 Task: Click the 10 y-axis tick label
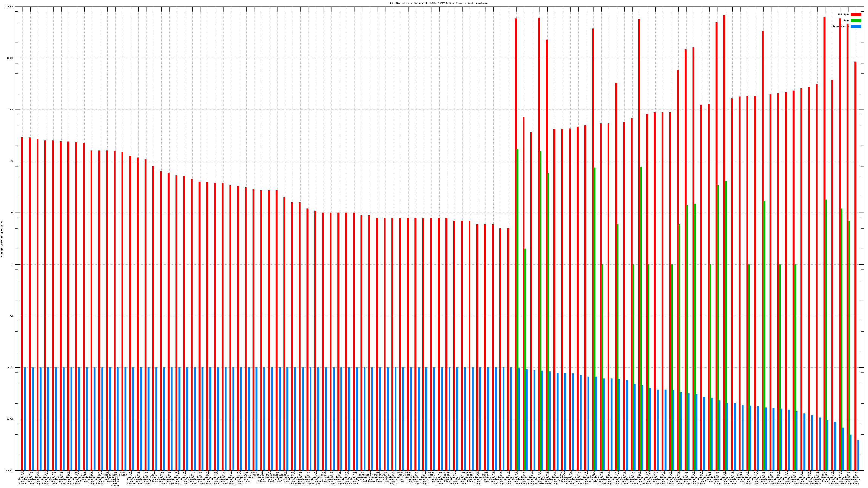12,213
